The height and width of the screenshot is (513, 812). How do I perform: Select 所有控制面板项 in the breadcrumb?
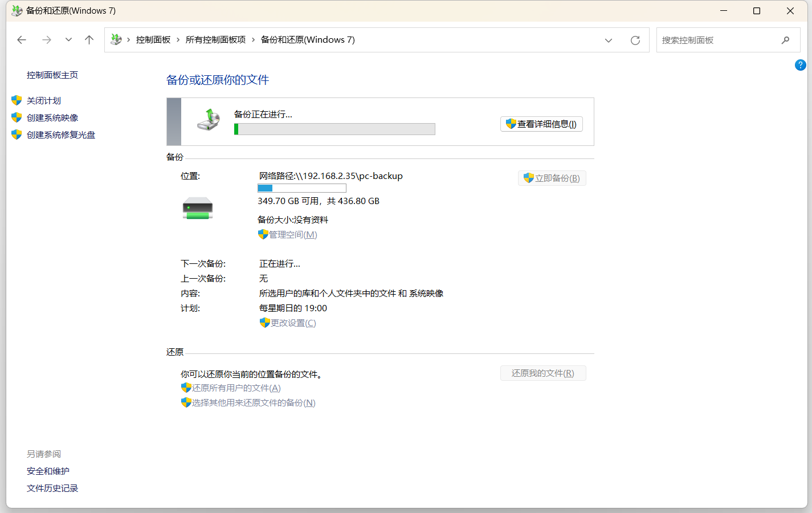coord(215,40)
